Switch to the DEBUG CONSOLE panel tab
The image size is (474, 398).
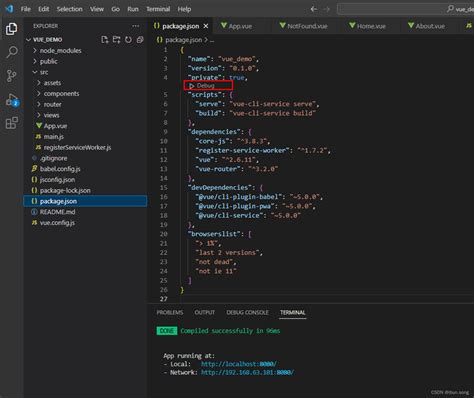pos(247,312)
